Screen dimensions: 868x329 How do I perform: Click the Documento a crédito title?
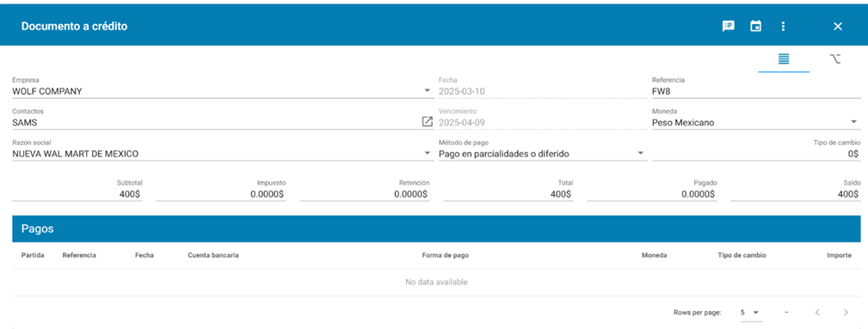74,26
